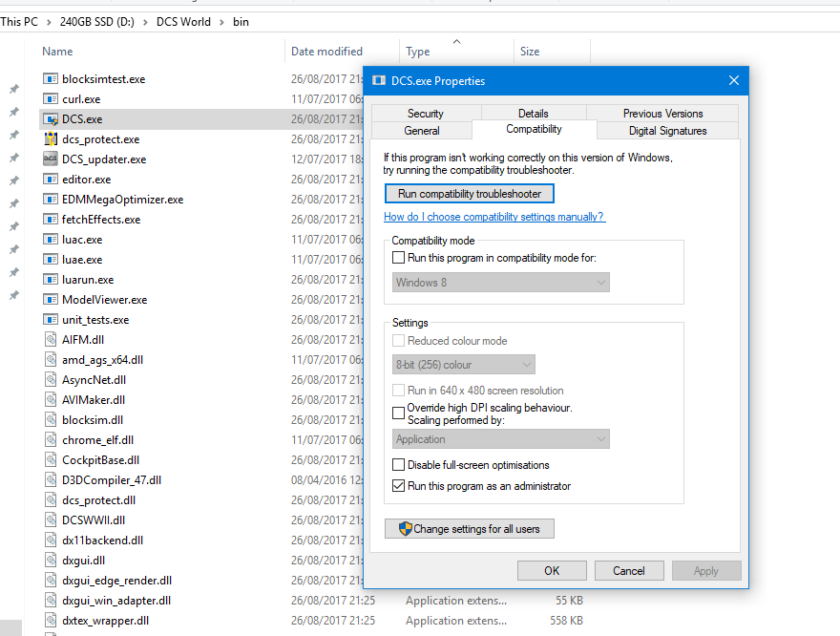The height and width of the screenshot is (636, 840).
Task: Click the luae.exe file icon
Action: point(51,260)
